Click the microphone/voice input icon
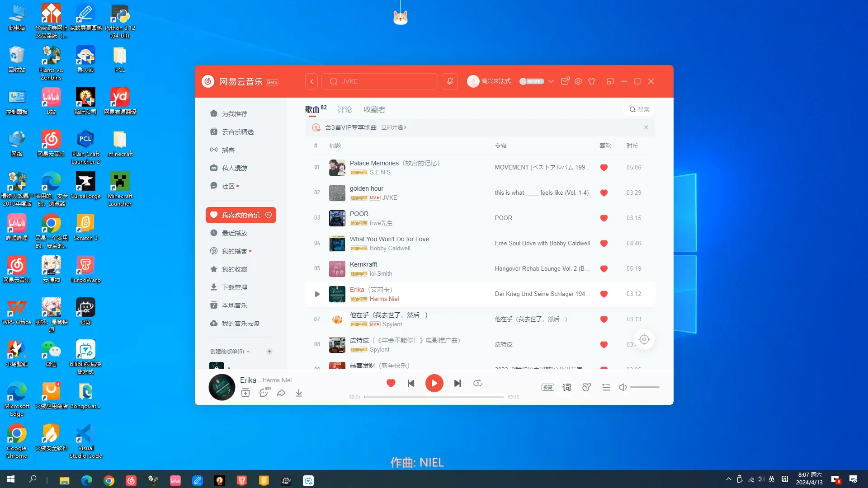Viewport: 868px width, 488px height. coord(450,81)
